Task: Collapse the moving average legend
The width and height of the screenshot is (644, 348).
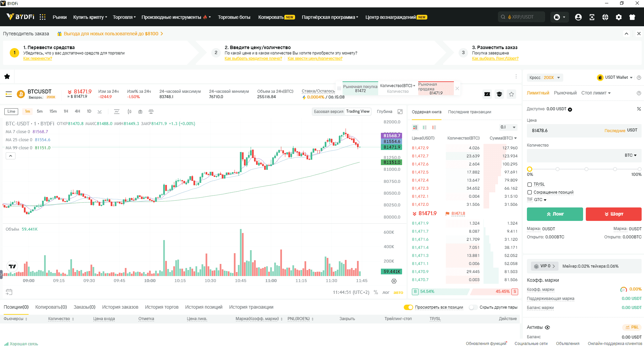Action: pyautogui.click(x=10, y=156)
